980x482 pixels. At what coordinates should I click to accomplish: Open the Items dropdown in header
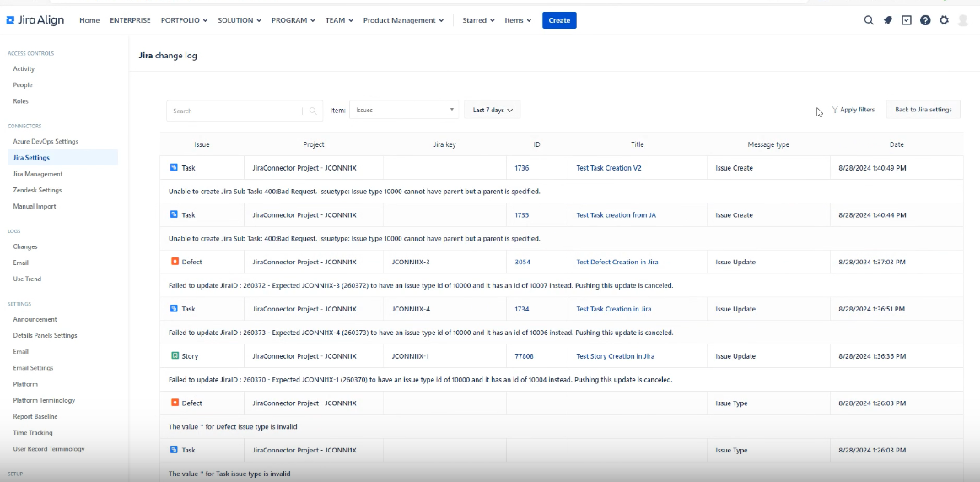pos(518,20)
